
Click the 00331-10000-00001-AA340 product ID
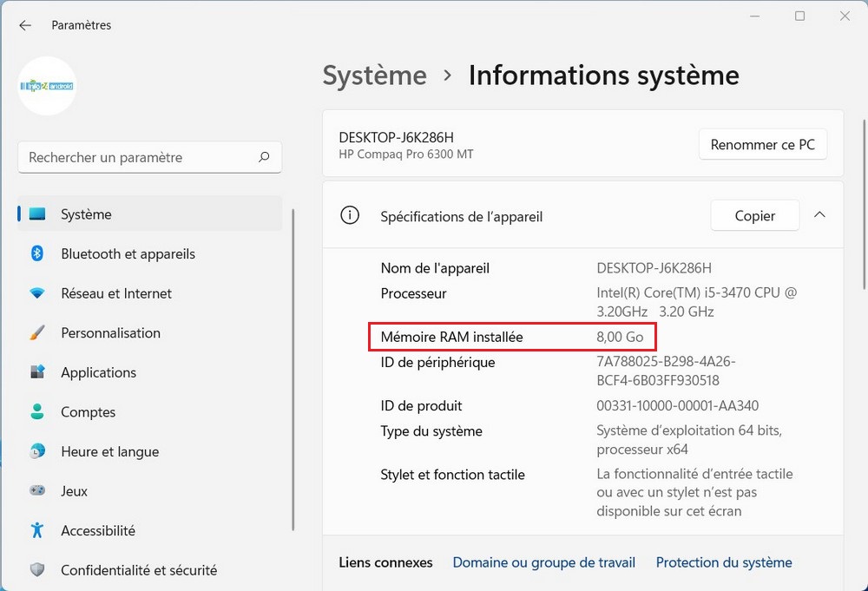pos(677,405)
